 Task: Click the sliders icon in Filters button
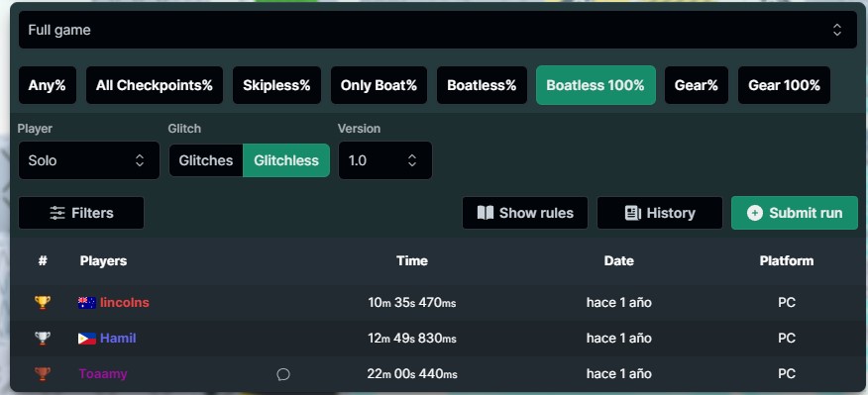point(57,213)
